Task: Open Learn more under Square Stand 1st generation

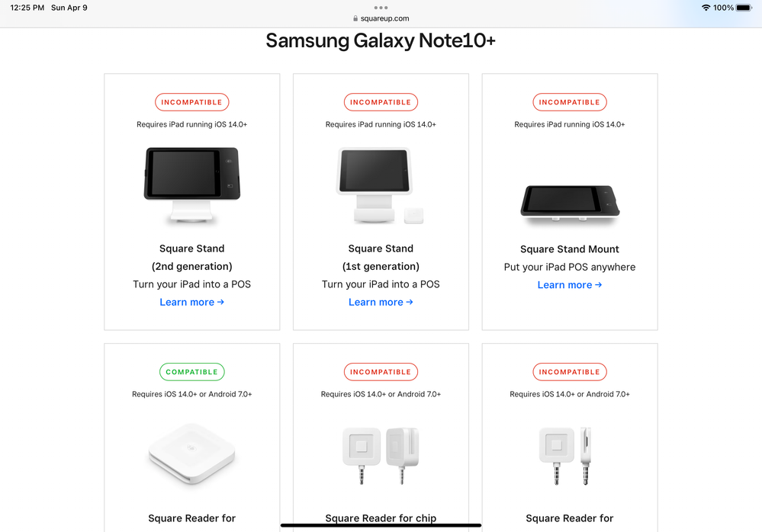Action: (381, 302)
